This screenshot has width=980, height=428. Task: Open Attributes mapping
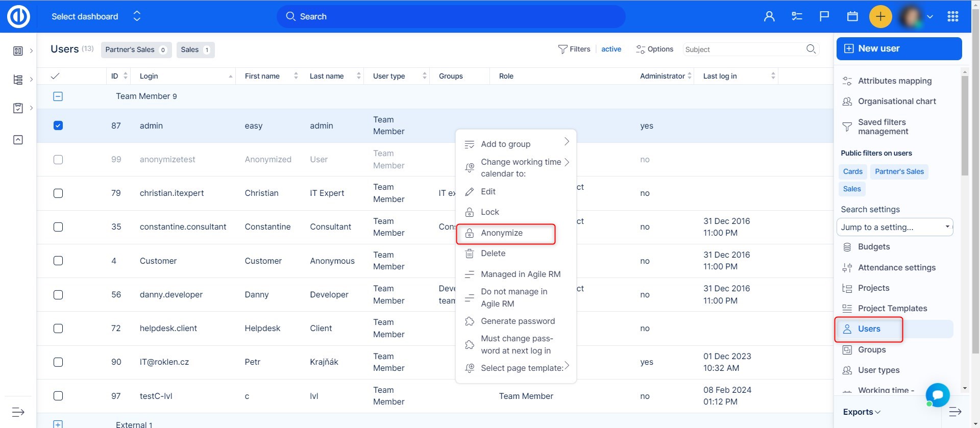(x=894, y=81)
